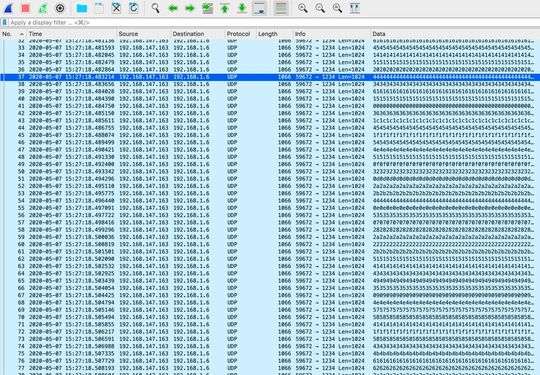Click timestamp 15:27:18.500036 of packet 59

click(x=90, y=237)
